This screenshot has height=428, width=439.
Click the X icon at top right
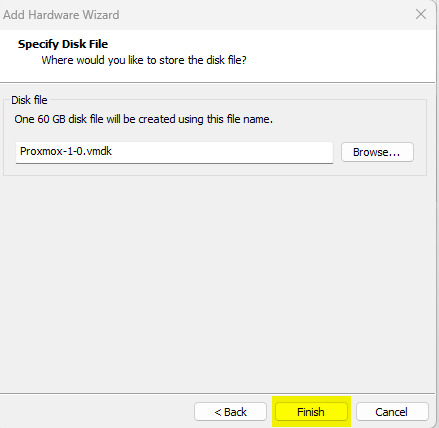pos(421,14)
